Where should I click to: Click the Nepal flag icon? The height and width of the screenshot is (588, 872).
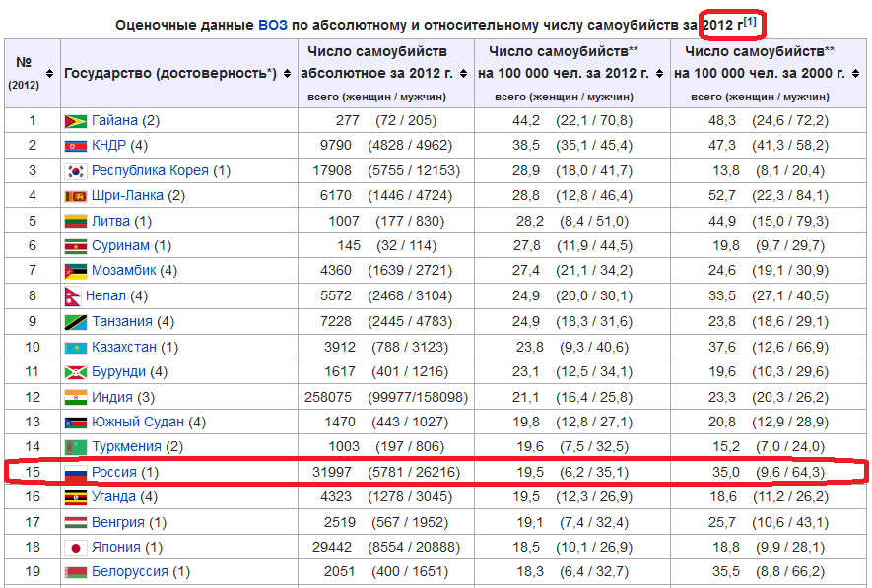[72, 296]
